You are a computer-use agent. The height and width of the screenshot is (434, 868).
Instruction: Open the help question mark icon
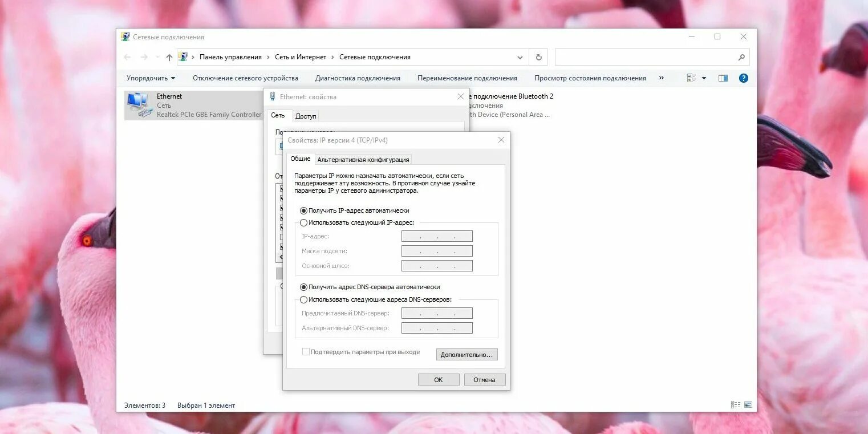pyautogui.click(x=744, y=78)
